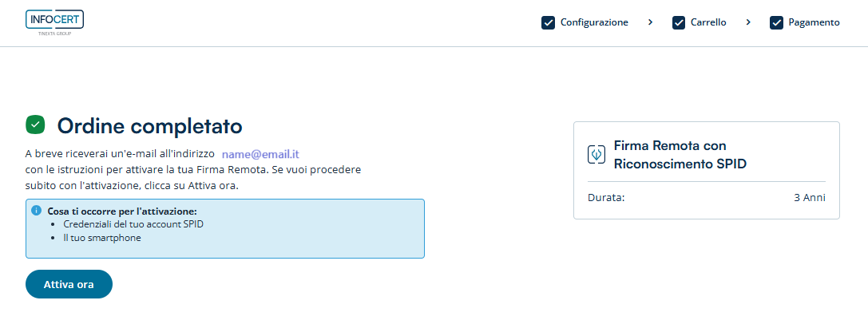Open the Configurazione step label
The image size is (868, 328).
pos(594,22)
